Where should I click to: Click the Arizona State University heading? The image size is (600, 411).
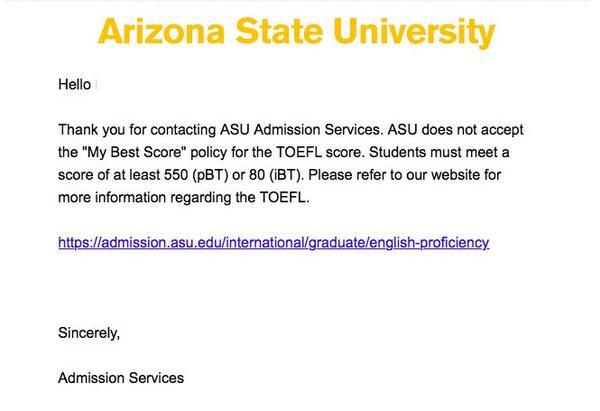297,31
